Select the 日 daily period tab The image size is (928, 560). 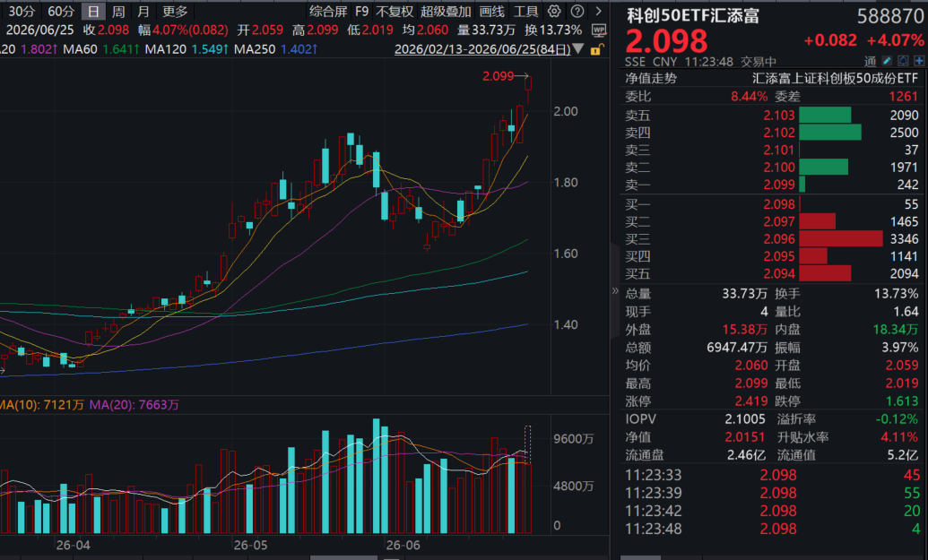pos(93,12)
